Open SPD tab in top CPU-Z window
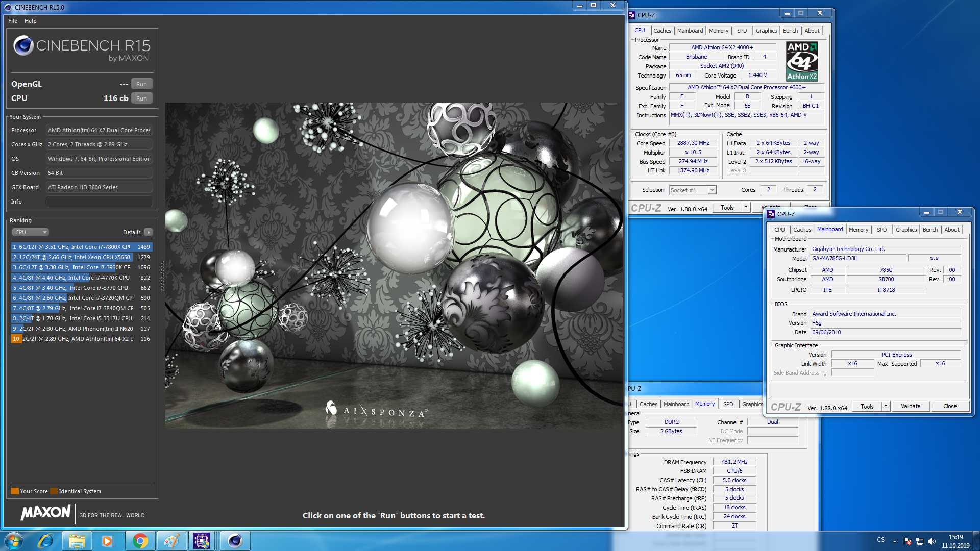 (x=742, y=31)
